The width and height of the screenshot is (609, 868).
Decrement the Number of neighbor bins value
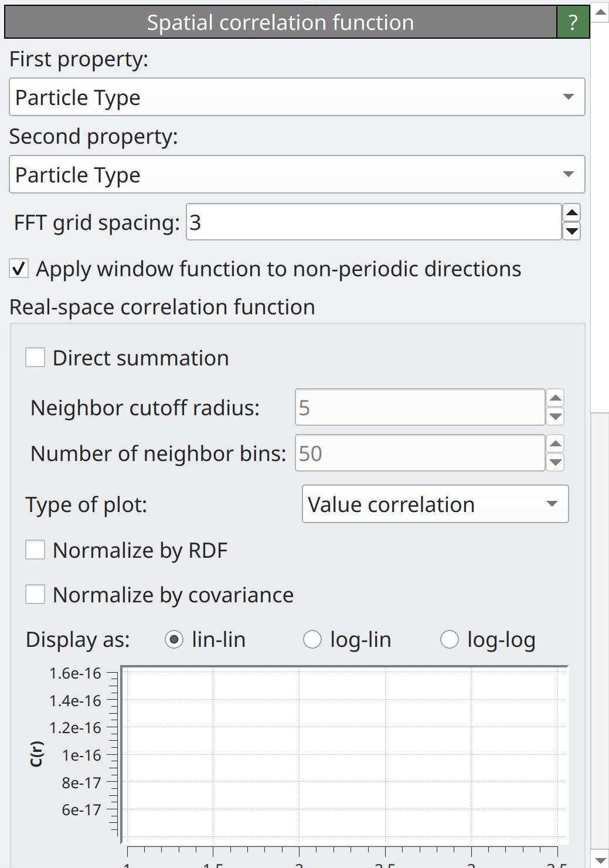click(x=555, y=462)
